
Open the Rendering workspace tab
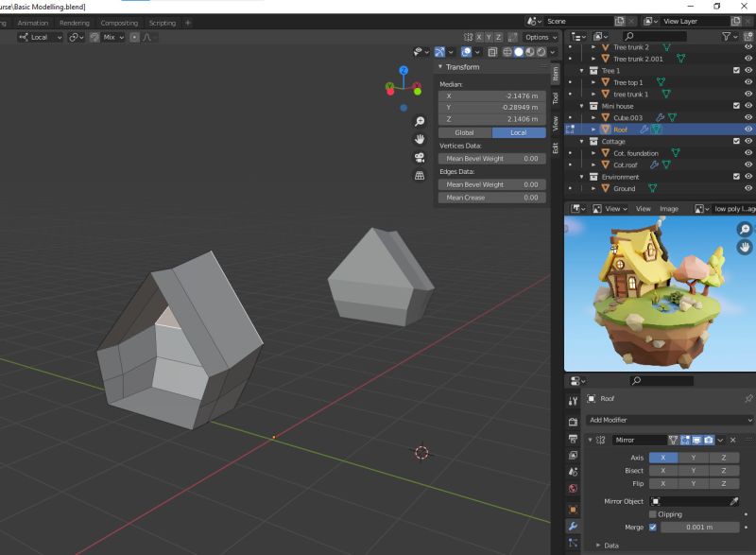75,23
